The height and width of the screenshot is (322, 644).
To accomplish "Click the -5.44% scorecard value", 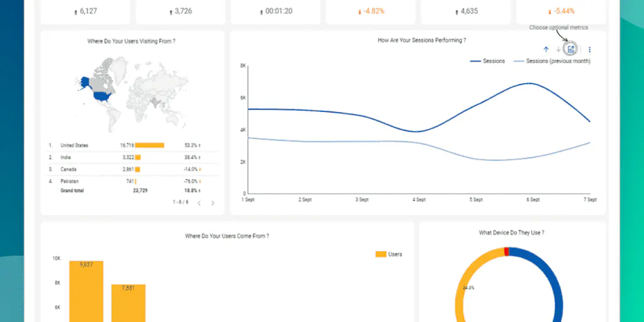I will pos(564,11).
